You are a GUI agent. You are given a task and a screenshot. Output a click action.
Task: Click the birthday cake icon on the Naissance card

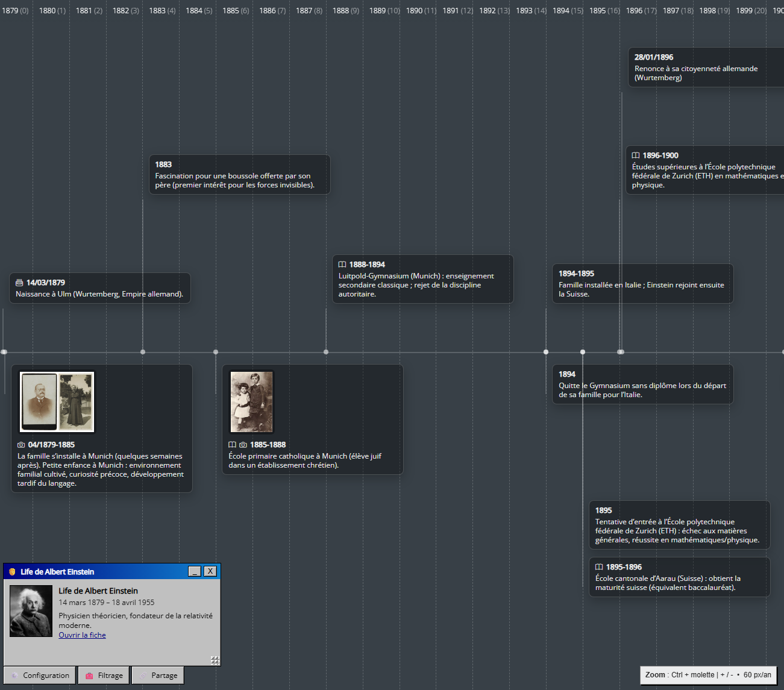20,282
